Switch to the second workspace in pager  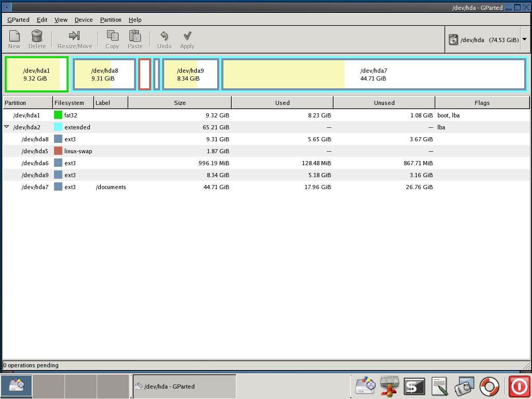click(48, 386)
